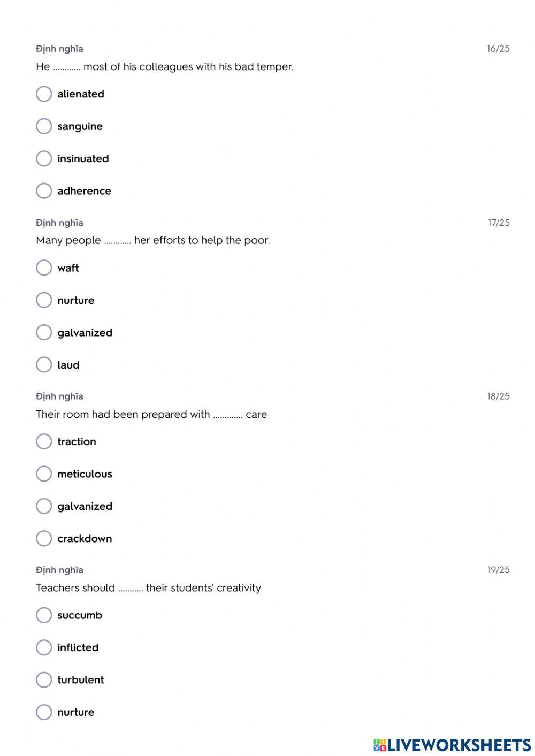This screenshot has width=535, height=756.
Task: Choose 'sanguine' for question 16
Action: (44, 126)
